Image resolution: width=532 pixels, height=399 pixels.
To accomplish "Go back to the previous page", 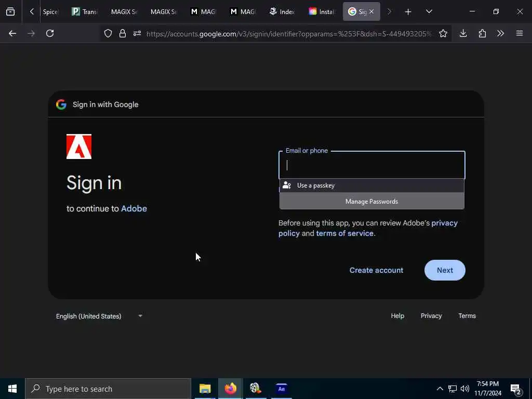I will pos(12,33).
